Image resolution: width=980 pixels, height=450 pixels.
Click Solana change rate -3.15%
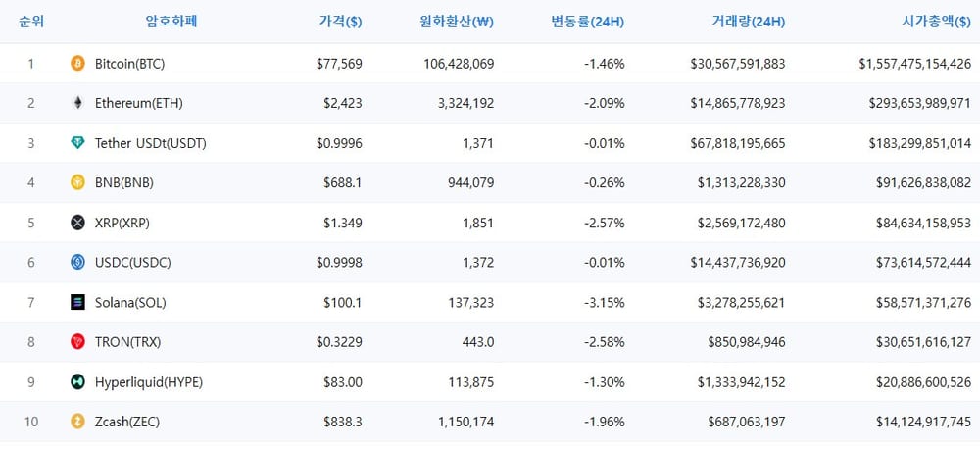605,303
